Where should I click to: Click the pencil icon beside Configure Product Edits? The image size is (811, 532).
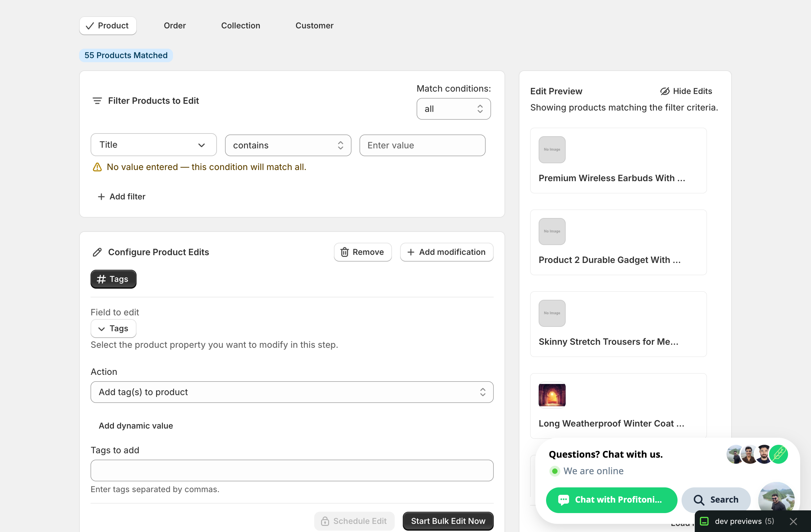(x=97, y=252)
